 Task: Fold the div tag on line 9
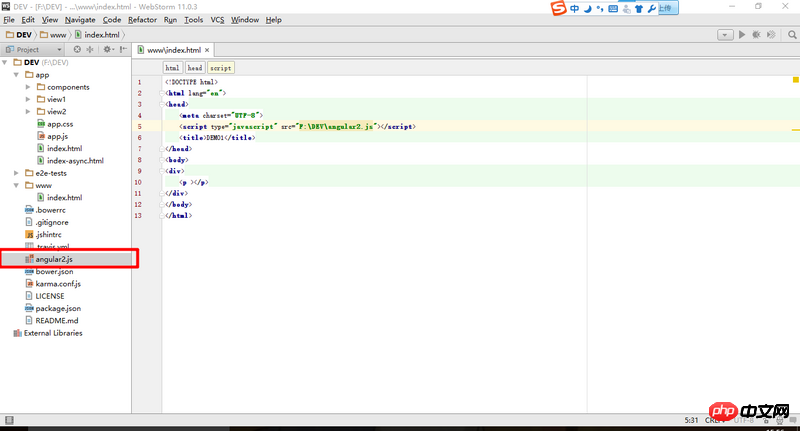point(163,171)
